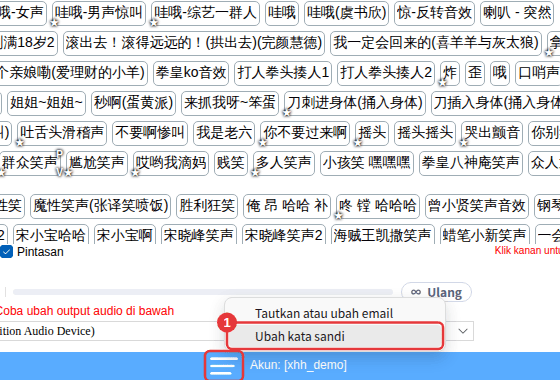Click the single '摇头' sound button
The image size is (560, 380).
click(372, 133)
